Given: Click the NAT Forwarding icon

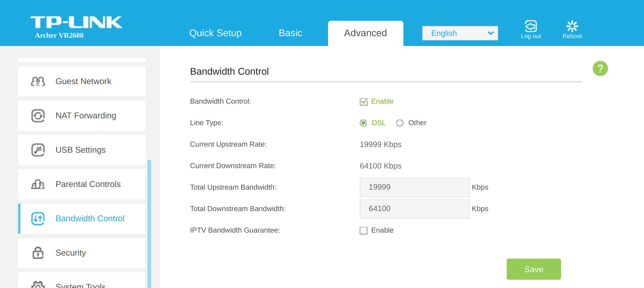Looking at the screenshot, I should 38,116.
